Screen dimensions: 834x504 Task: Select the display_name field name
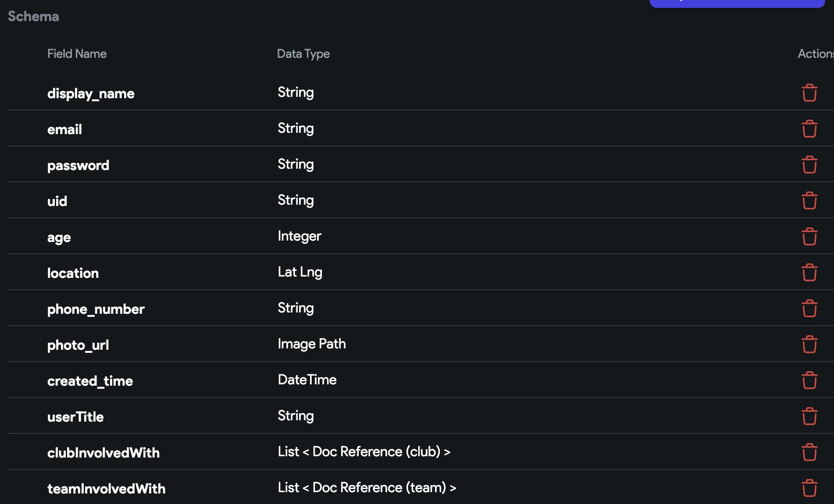click(91, 93)
